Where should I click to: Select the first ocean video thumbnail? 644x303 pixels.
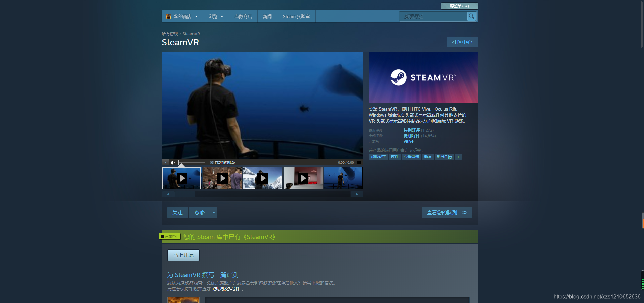click(181, 178)
